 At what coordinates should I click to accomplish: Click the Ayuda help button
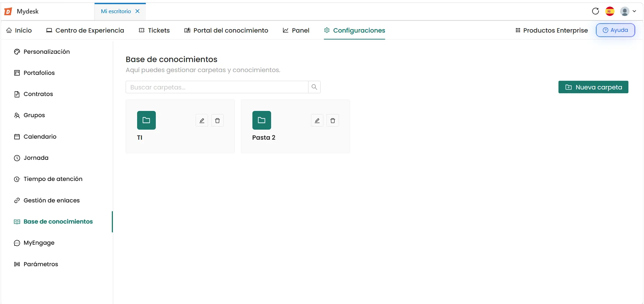click(x=615, y=30)
